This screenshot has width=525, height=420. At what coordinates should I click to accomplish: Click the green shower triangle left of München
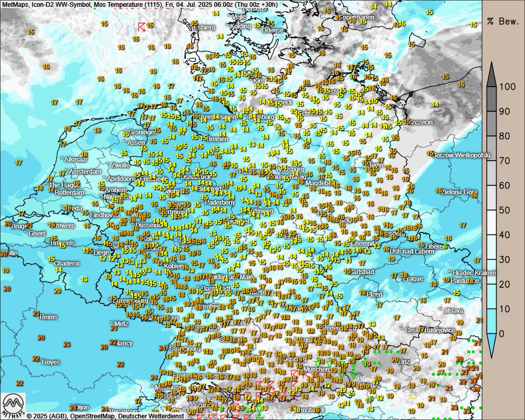pos(318,362)
